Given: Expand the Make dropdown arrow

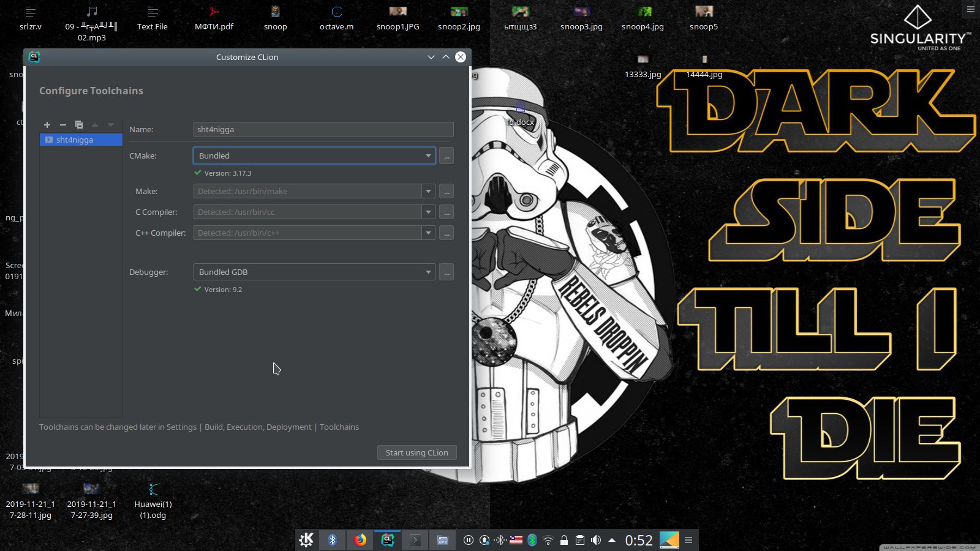Looking at the screenshot, I should [x=428, y=191].
